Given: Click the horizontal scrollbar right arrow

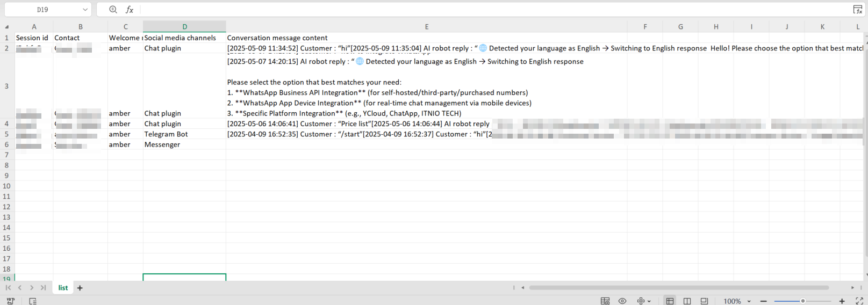Looking at the screenshot, I should [852, 287].
